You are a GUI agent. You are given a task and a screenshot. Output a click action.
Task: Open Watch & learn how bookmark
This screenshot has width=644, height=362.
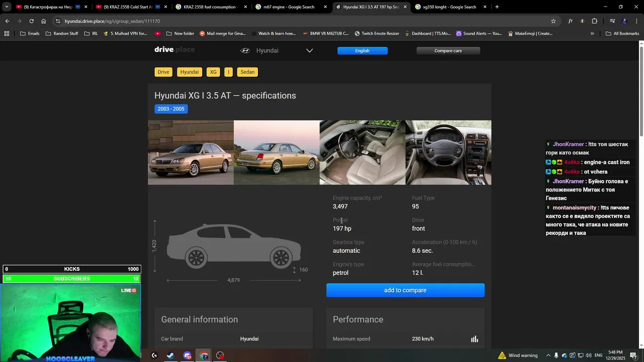pyautogui.click(x=273, y=34)
